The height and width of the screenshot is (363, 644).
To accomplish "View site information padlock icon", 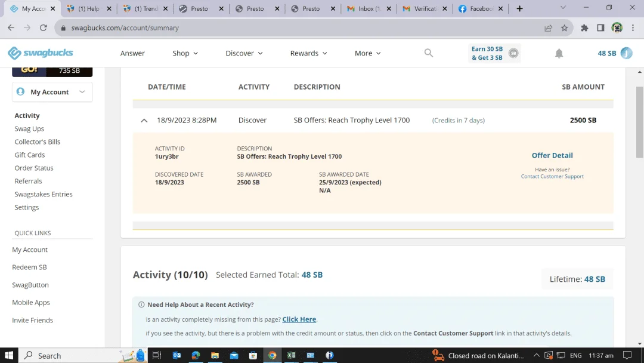I will coord(63,28).
